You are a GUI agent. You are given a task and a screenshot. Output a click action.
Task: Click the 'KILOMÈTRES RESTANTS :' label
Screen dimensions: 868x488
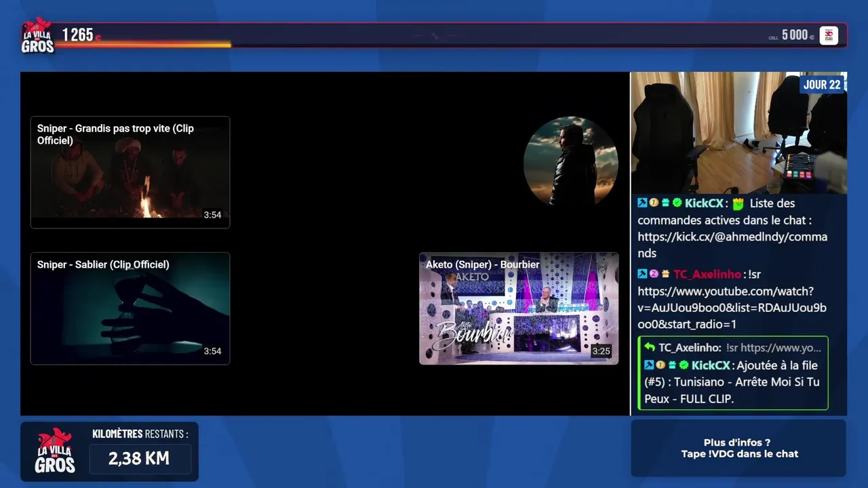pyautogui.click(x=140, y=434)
